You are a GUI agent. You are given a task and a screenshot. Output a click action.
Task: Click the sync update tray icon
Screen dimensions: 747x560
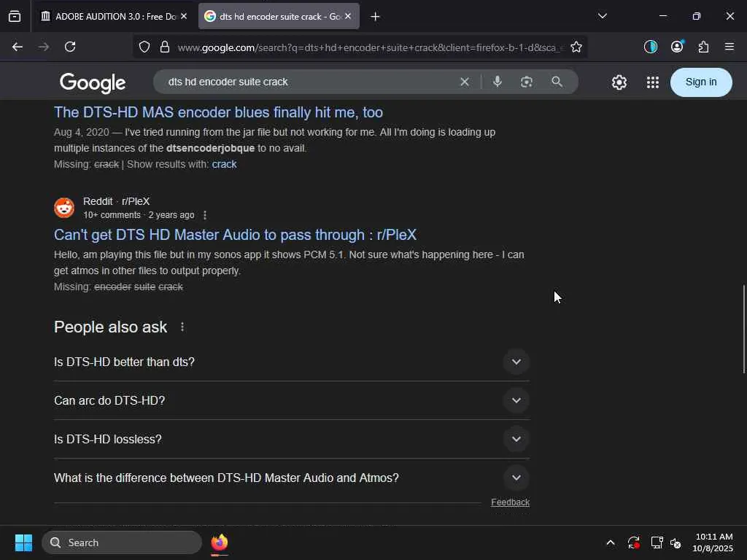[x=634, y=542]
